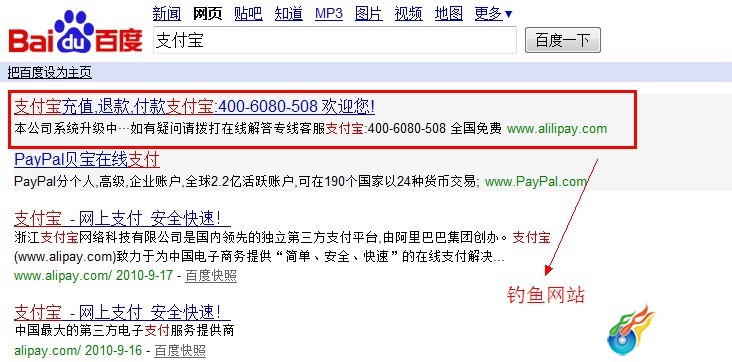Select the 网页 tab
This screenshot has height=362, width=732.
(x=208, y=14)
